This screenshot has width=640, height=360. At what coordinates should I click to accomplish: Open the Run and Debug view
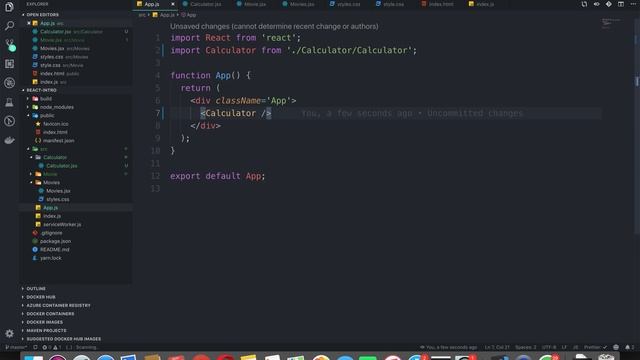[9, 83]
